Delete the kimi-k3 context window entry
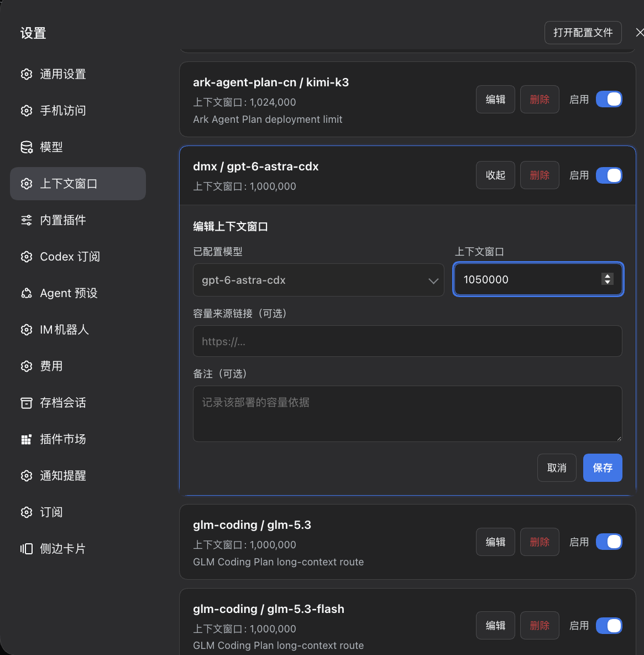644x655 pixels. 539,100
